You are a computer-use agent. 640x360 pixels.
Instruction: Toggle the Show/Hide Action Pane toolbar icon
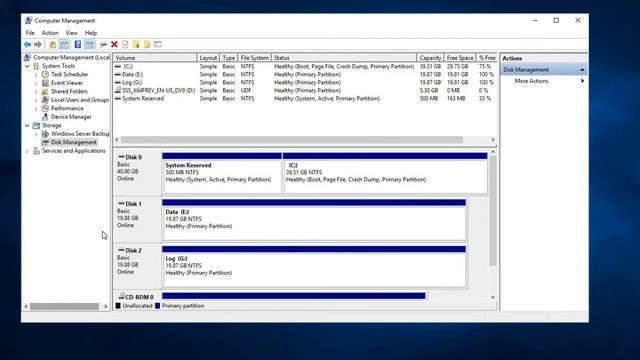point(89,44)
